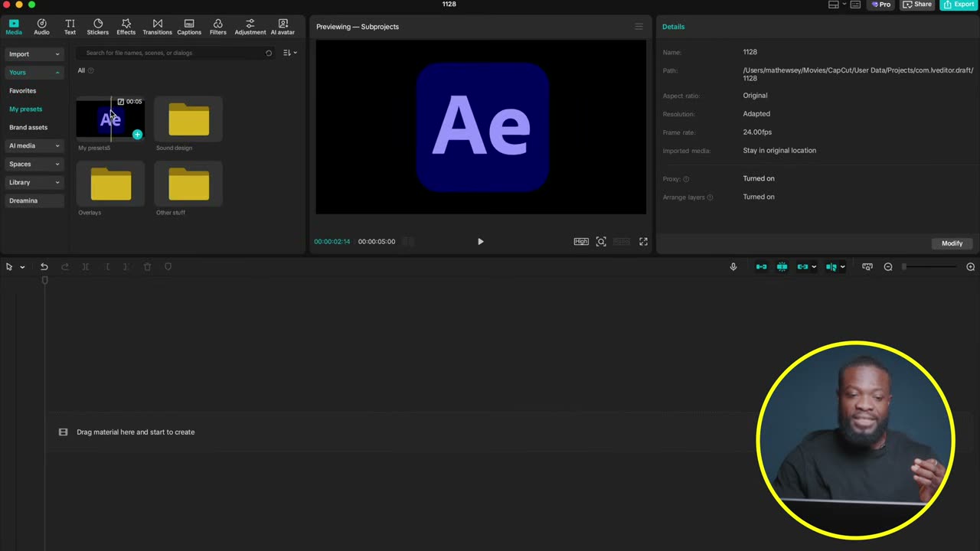The image size is (980, 551).
Task: Toggle the main track magnet
Action: pos(761,266)
